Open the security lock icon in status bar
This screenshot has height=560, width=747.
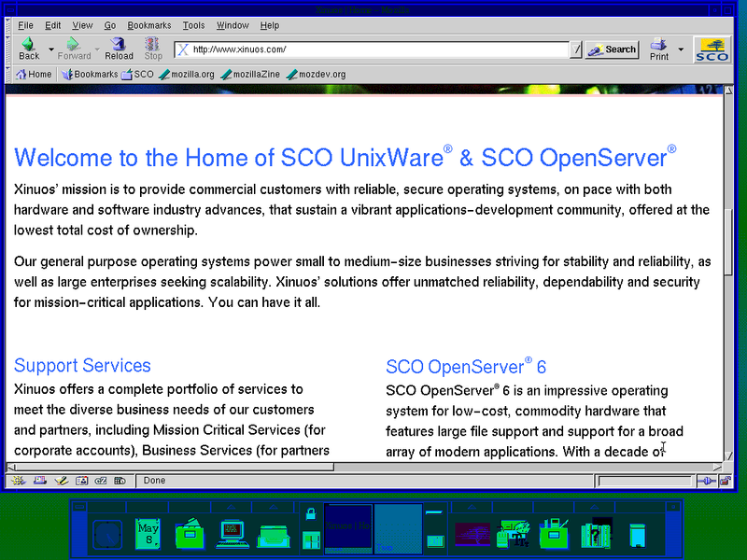tap(726, 481)
